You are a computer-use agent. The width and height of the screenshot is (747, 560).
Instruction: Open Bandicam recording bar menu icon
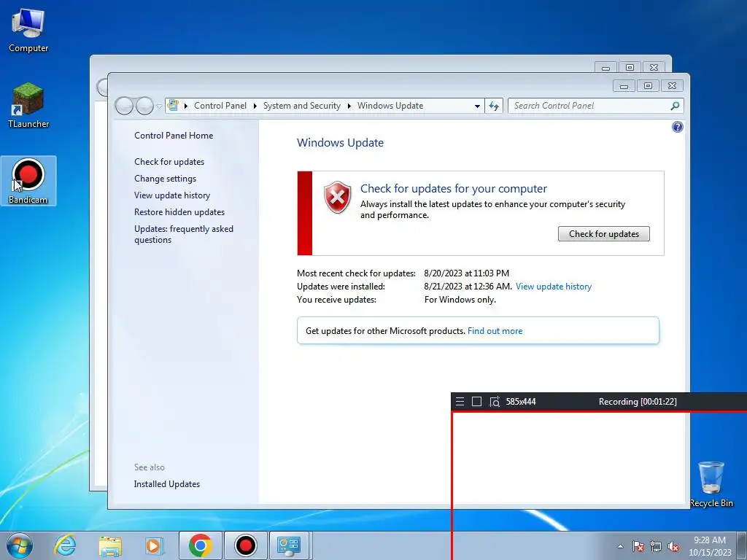[460, 402]
